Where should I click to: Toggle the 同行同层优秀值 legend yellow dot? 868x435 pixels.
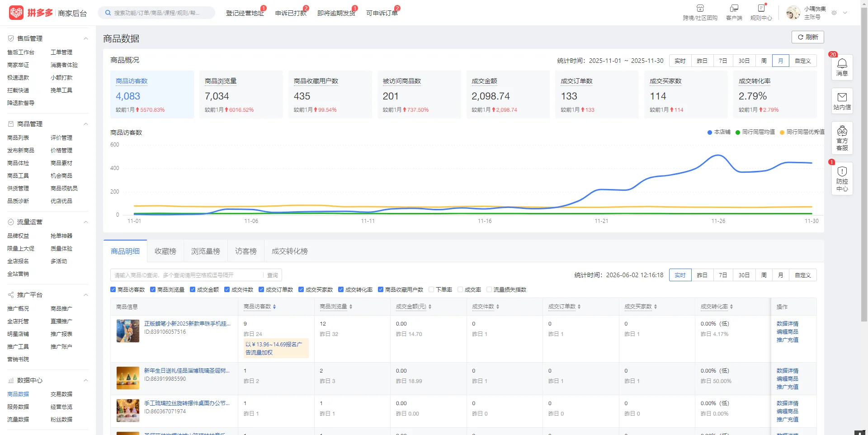point(782,132)
